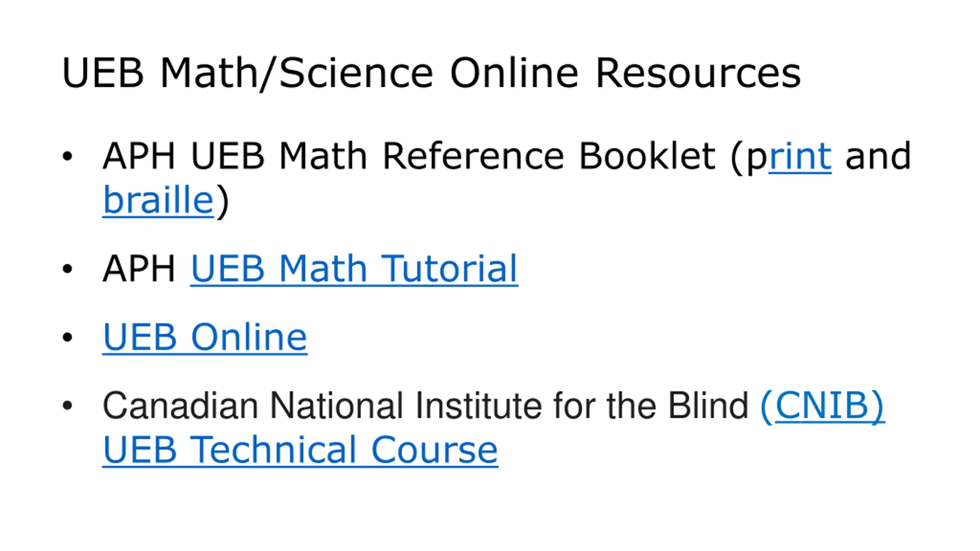Click the closing parenthesis after braille
The width and height of the screenshot is (980, 551).
[222, 202]
